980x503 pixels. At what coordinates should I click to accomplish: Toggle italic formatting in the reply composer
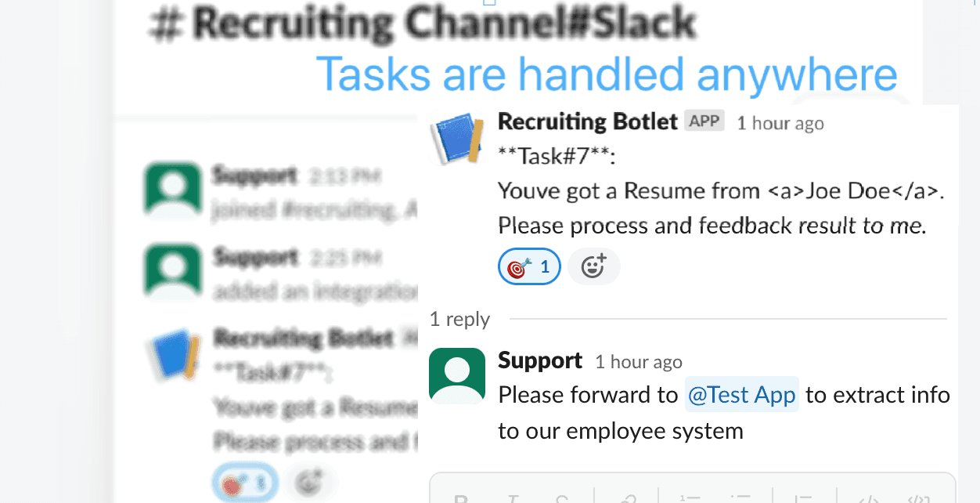tap(513, 499)
